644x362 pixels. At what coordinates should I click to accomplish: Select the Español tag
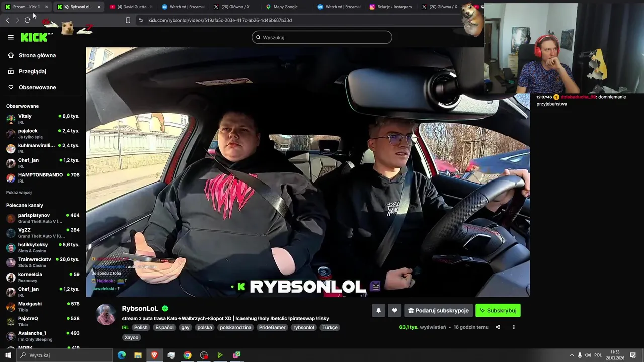click(165, 327)
